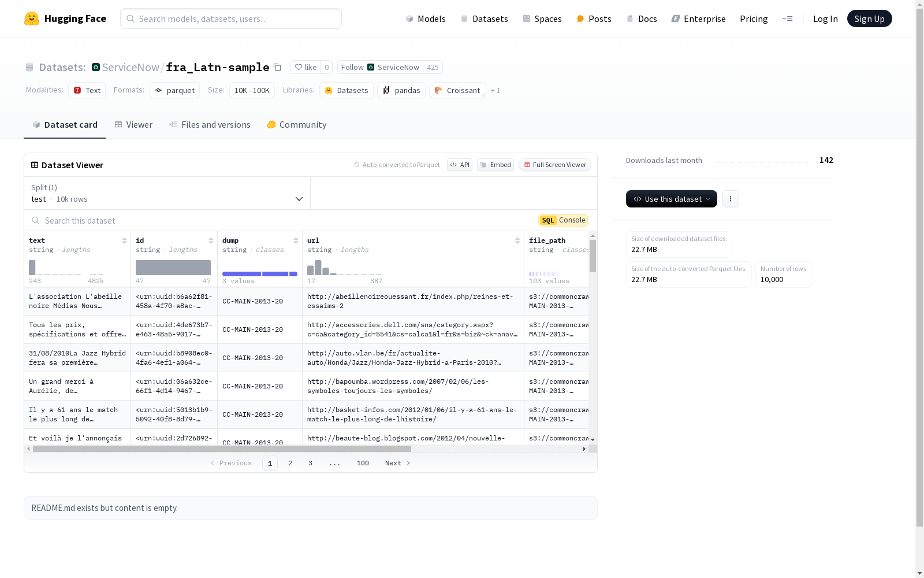Click the three-dot menu beside Use this dataset
Viewport: 924px width, 578px height.
tap(731, 199)
